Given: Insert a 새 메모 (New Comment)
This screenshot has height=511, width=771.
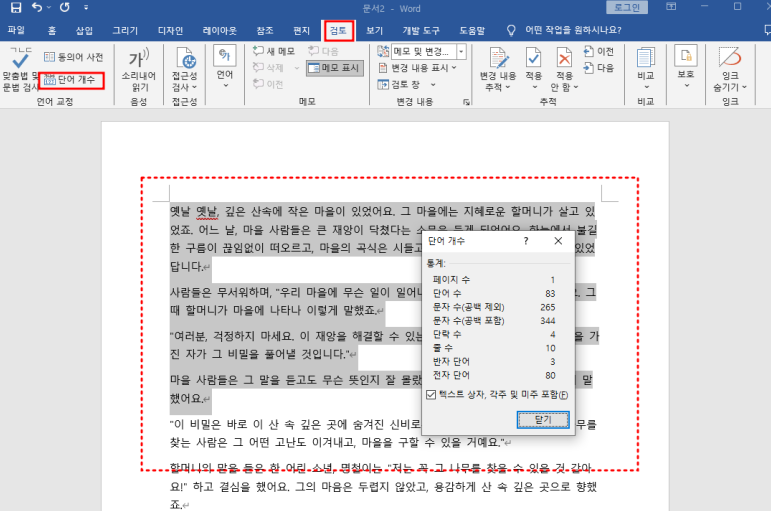Looking at the screenshot, I should pos(273,51).
